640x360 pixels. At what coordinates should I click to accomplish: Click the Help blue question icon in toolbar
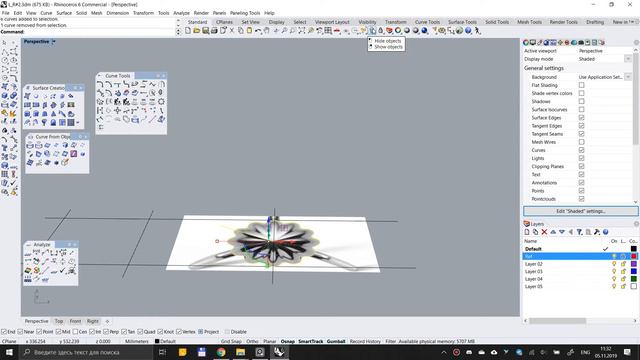(468, 31)
